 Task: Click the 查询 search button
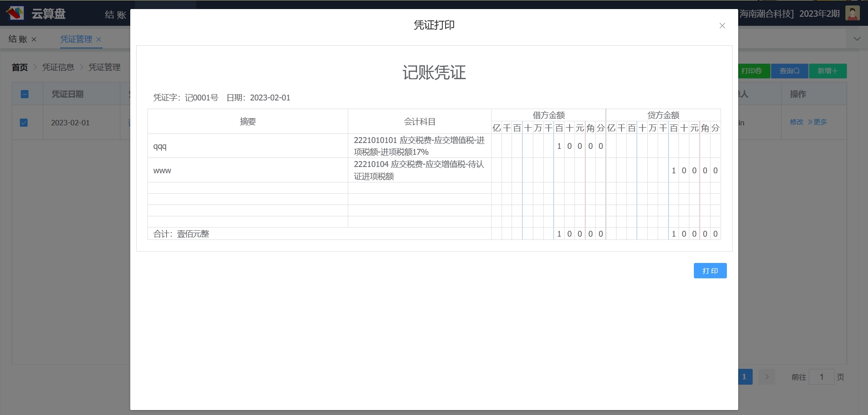point(789,71)
